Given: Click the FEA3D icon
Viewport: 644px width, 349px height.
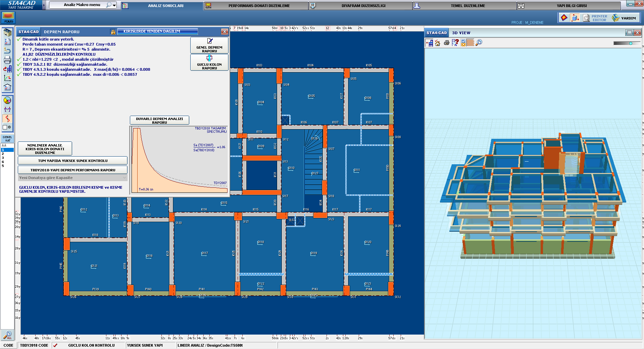Looking at the screenshot, I should [8, 17].
